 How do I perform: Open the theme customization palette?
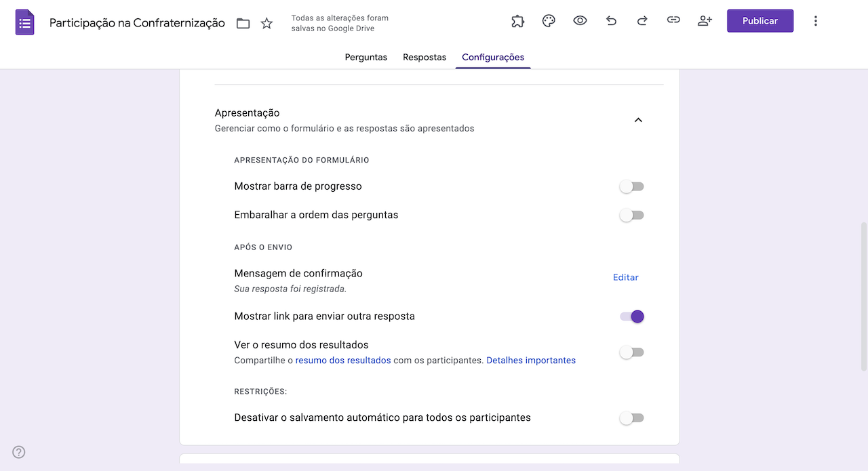point(549,20)
